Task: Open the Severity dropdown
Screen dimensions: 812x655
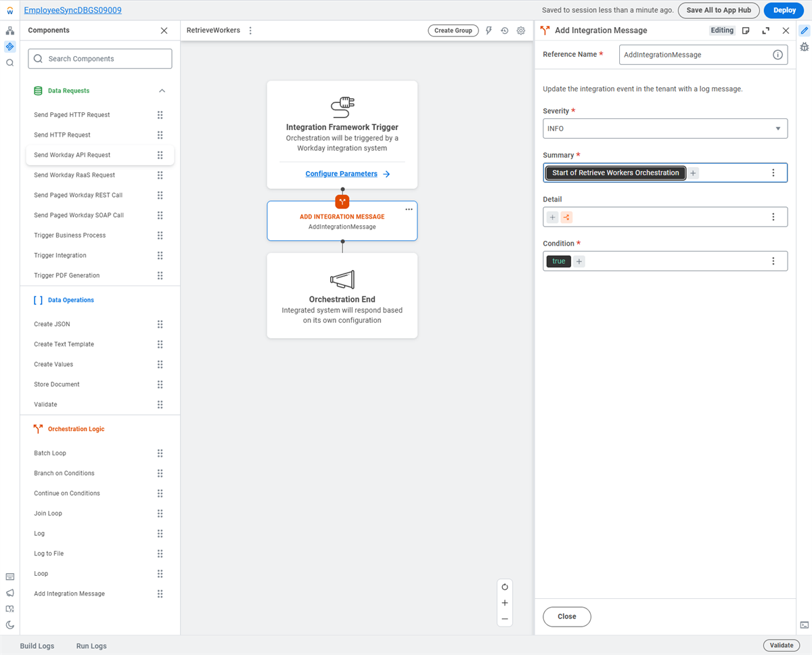Action: [665, 129]
